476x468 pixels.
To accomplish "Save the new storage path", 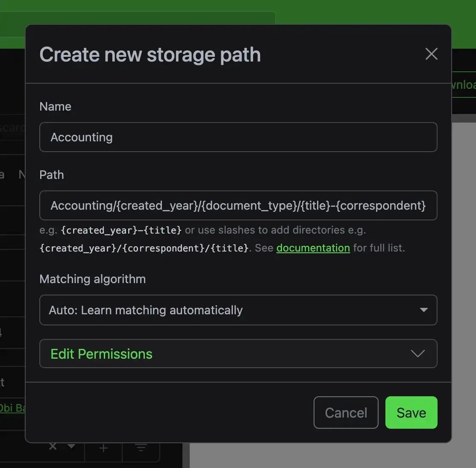I will pos(411,412).
